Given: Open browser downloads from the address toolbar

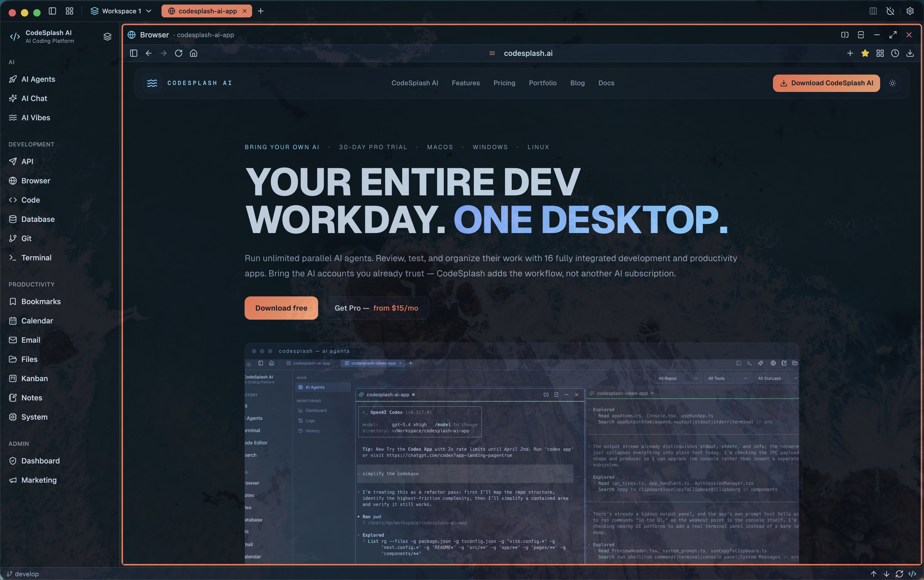Looking at the screenshot, I should [910, 53].
